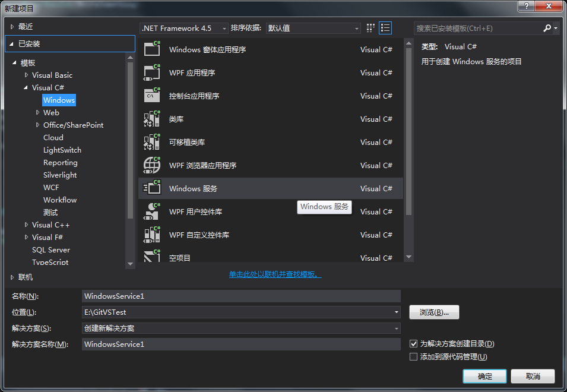Click the category tree scroll down arrow

131,264
